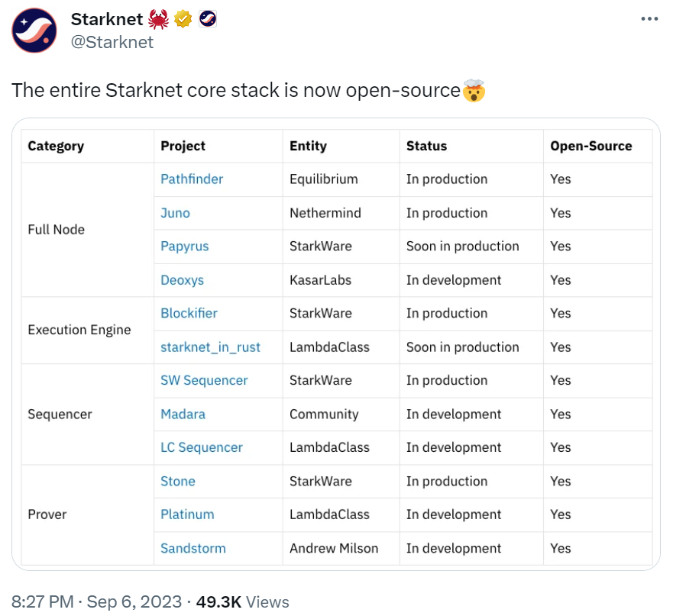Open the Stone prover link

click(x=177, y=481)
